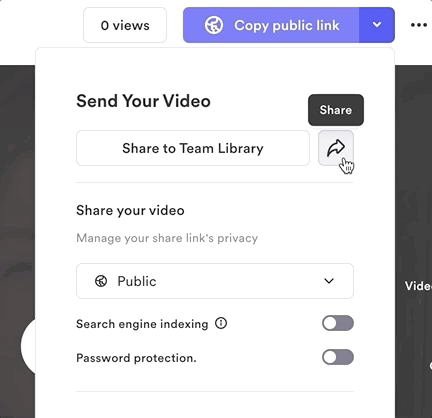Screen dimensions: 432x418
Task: Click the share arrow icon button
Action: pos(336,148)
